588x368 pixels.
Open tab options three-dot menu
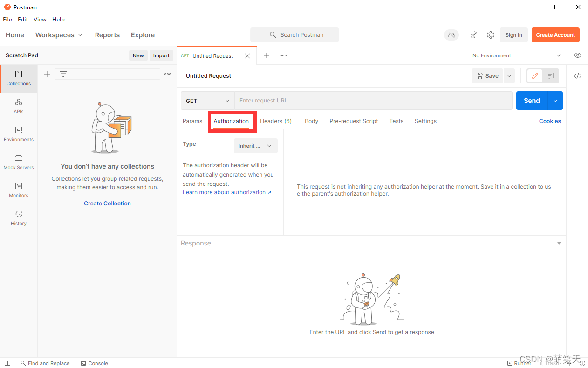coord(283,55)
